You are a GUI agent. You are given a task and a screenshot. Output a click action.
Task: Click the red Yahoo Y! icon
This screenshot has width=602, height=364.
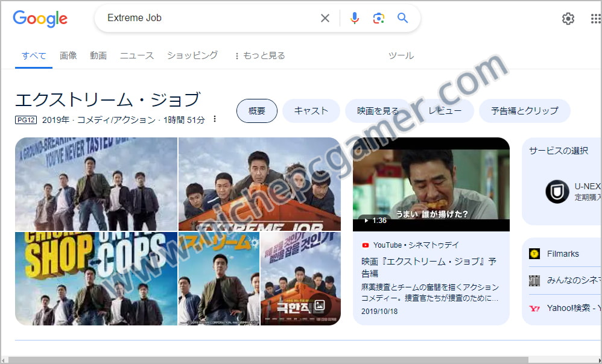coord(534,308)
